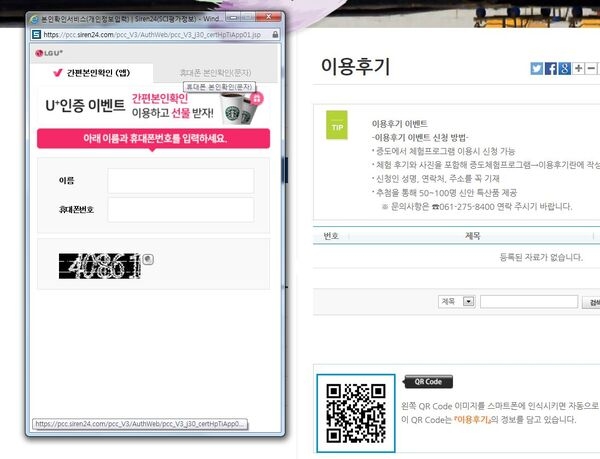The width and height of the screenshot is (600, 459).
Task: Share via the Twitter icon
Action: click(536, 68)
